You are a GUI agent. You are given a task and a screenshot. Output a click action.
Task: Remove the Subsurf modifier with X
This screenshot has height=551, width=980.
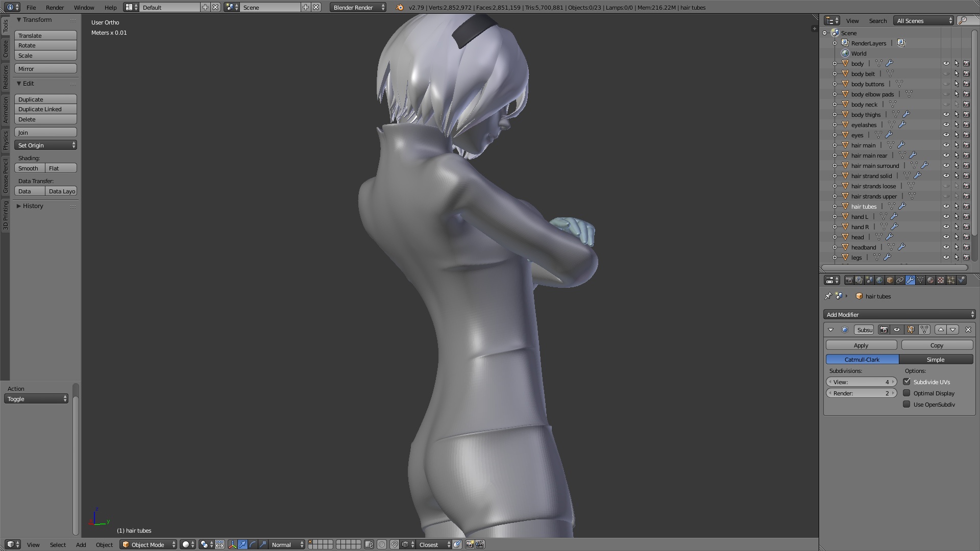968,330
